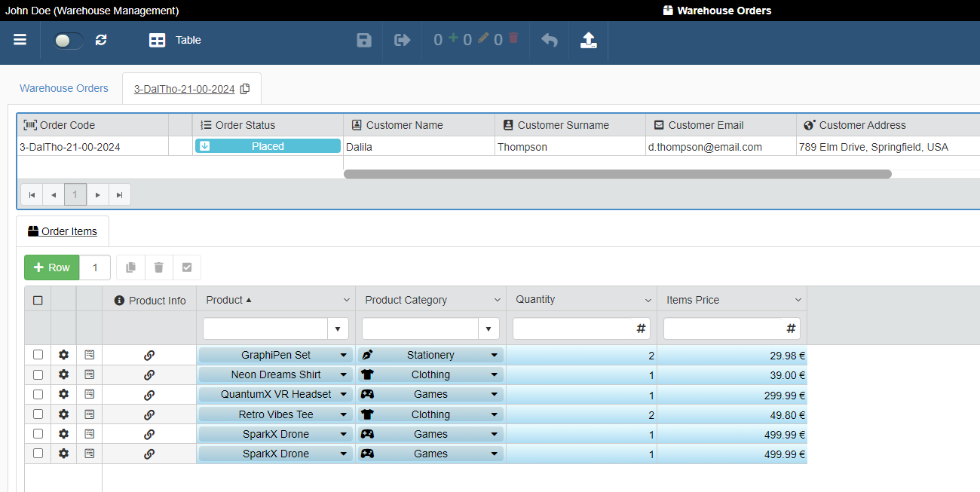This screenshot has width=980, height=492.
Task: Click the upload export icon
Action: [x=589, y=40]
